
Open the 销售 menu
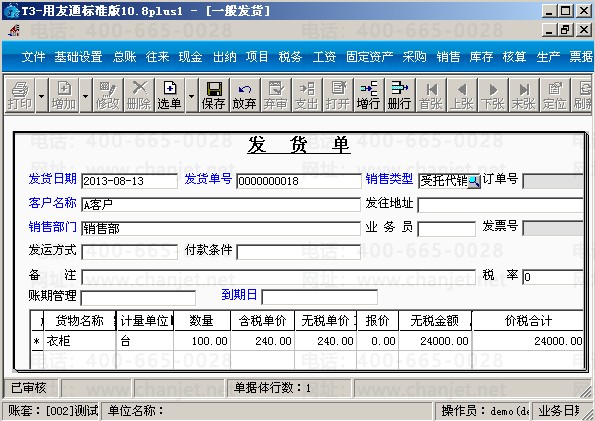tap(448, 57)
